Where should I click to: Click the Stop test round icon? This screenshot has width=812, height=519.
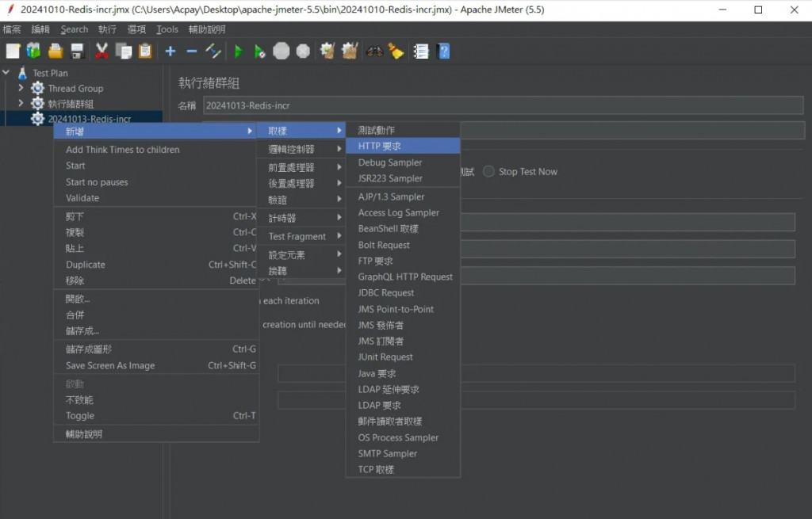point(282,52)
